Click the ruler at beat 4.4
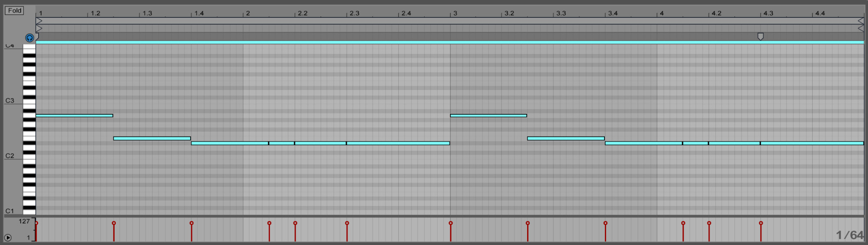 [x=820, y=13]
